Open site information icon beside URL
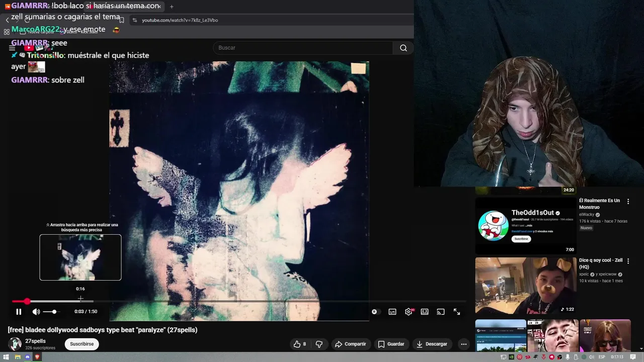 point(134,20)
